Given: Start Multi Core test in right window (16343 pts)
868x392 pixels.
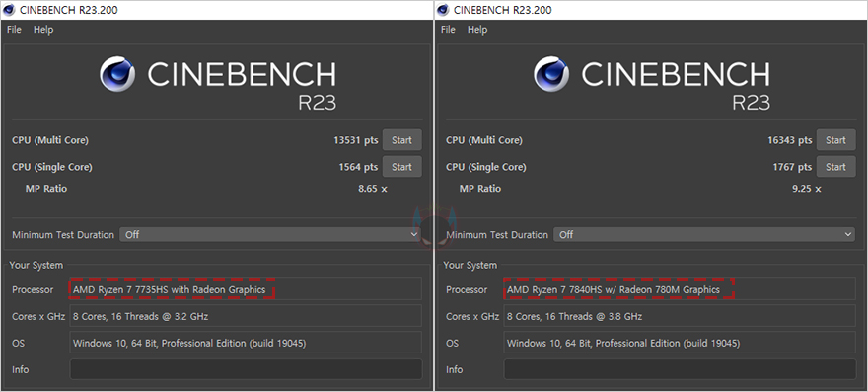Looking at the screenshot, I should [x=835, y=140].
